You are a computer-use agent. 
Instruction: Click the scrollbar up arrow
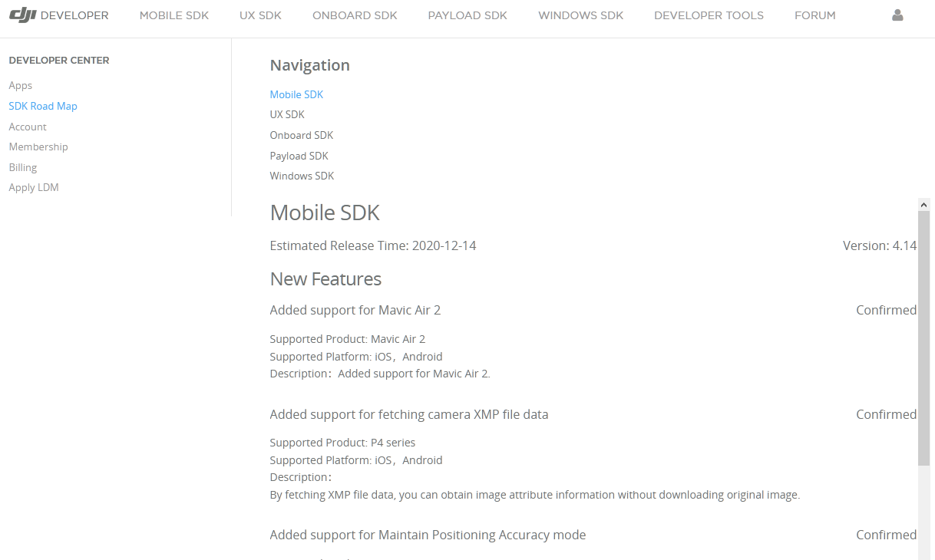(x=924, y=205)
